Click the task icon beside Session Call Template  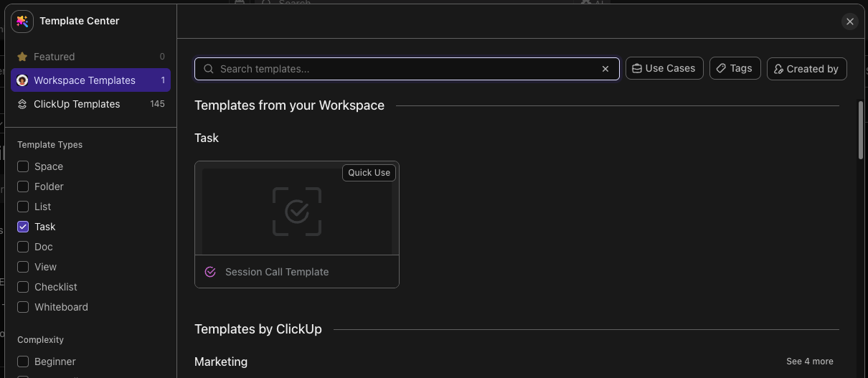click(x=210, y=272)
